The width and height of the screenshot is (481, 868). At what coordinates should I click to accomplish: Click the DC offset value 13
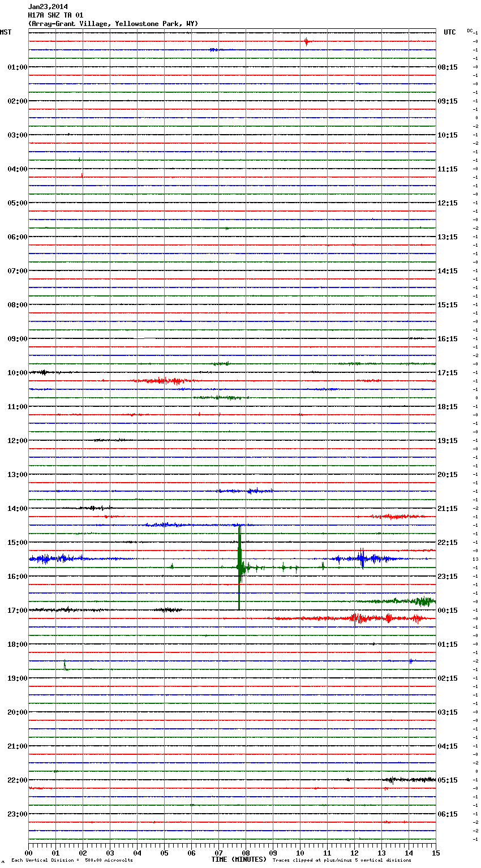tap(476, 559)
